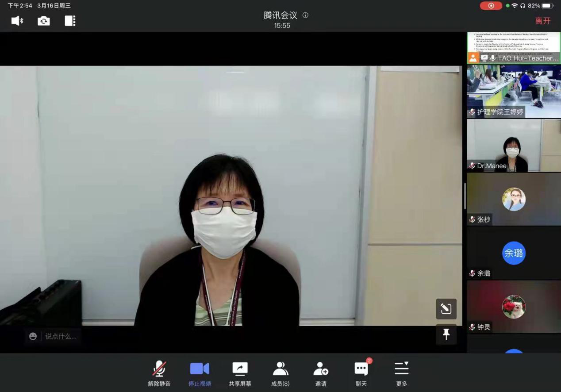Toggle the Bluetooth speaker audio output icon
Screen dimensions: 561x392
pyautogui.click(x=17, y=21)
